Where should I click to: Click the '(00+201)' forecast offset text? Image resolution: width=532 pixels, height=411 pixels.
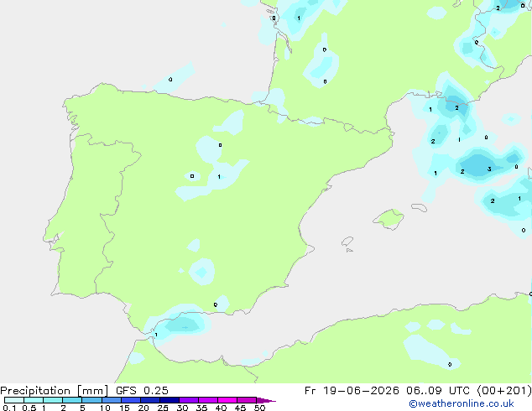[x=504, y=391]
